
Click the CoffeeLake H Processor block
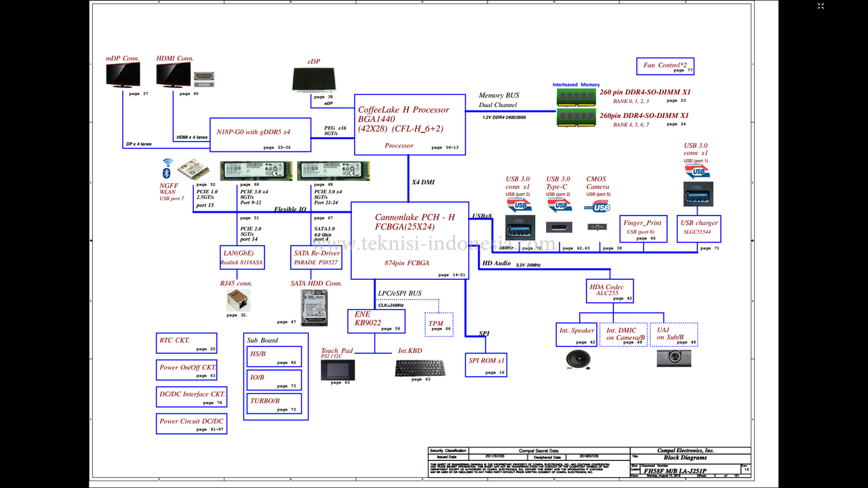coord(410,125)
